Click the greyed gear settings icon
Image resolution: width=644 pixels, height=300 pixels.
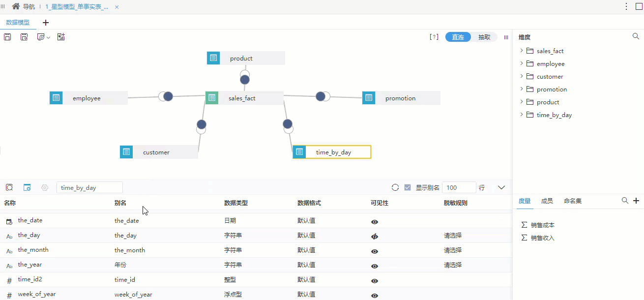pos(45,187)
